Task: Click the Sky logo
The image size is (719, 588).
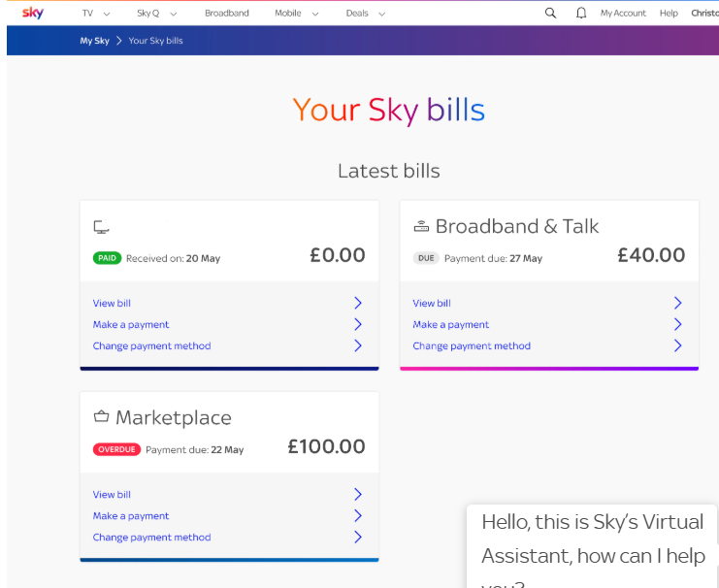Action: pos(33,13)
